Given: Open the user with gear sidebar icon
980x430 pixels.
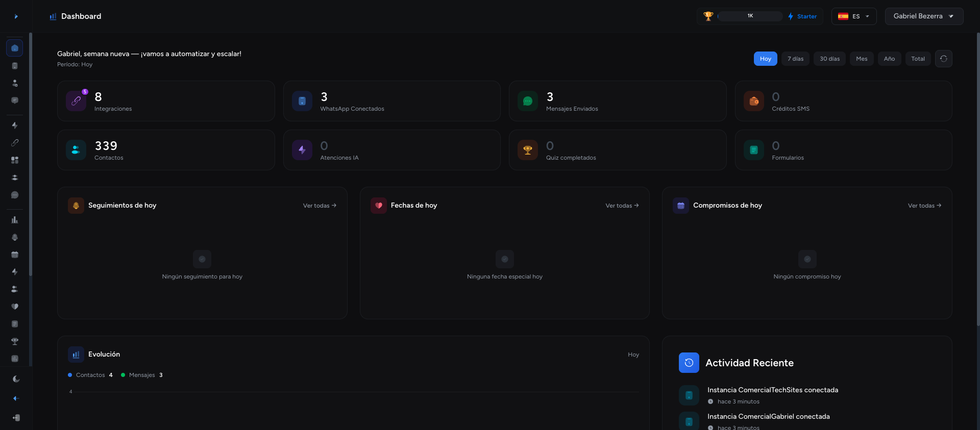Looking at the screenshot, I should click(x=15, y=83).
